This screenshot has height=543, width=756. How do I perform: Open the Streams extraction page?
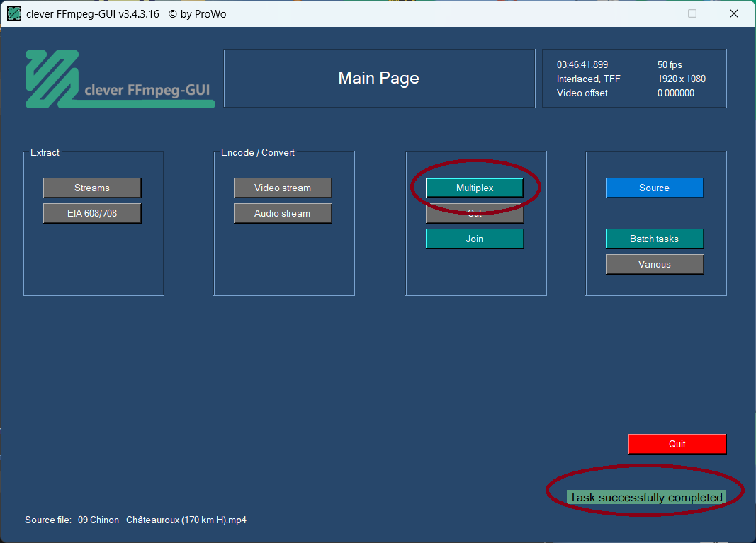(92, 188)
